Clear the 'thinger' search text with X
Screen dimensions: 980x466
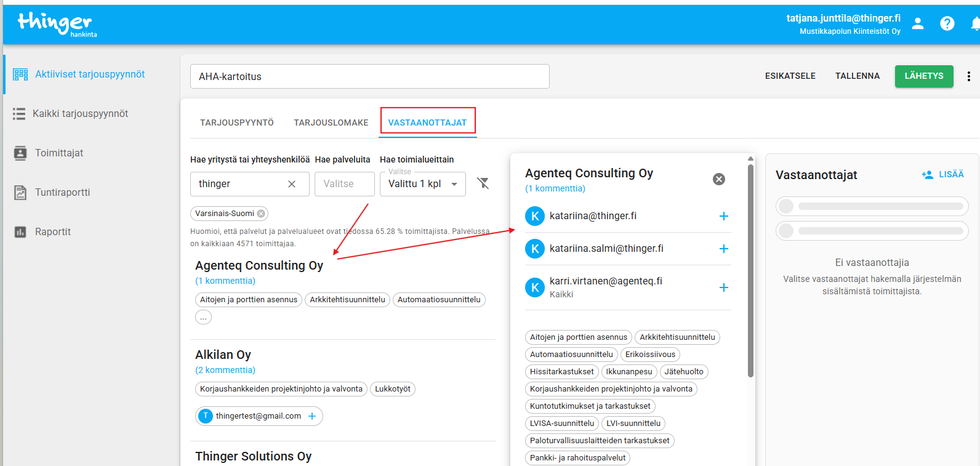292,184
